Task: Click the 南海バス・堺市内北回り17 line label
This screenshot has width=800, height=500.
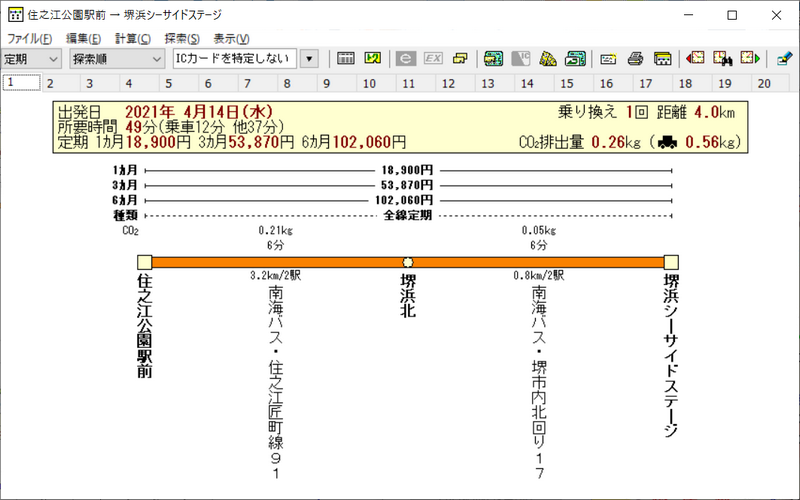Action: coord(539,383)
